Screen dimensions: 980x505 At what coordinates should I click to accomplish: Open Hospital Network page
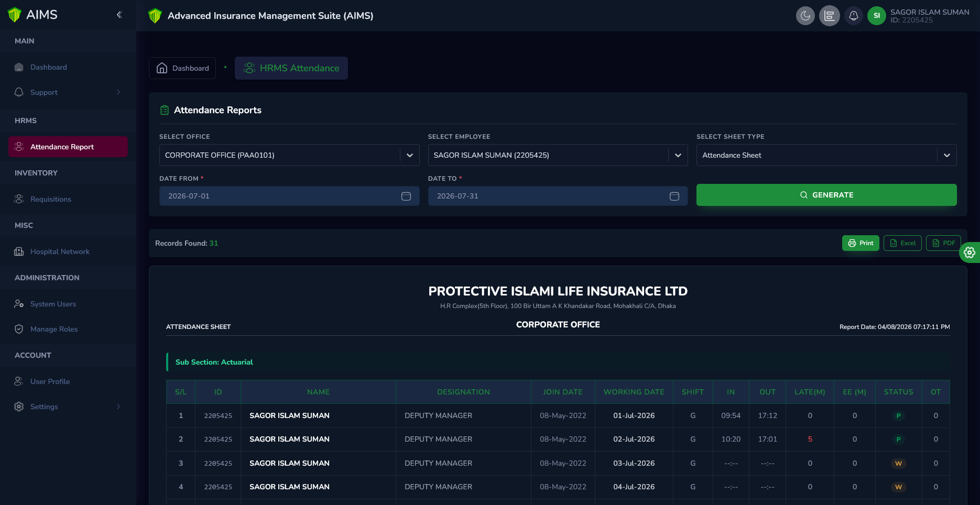68,251
